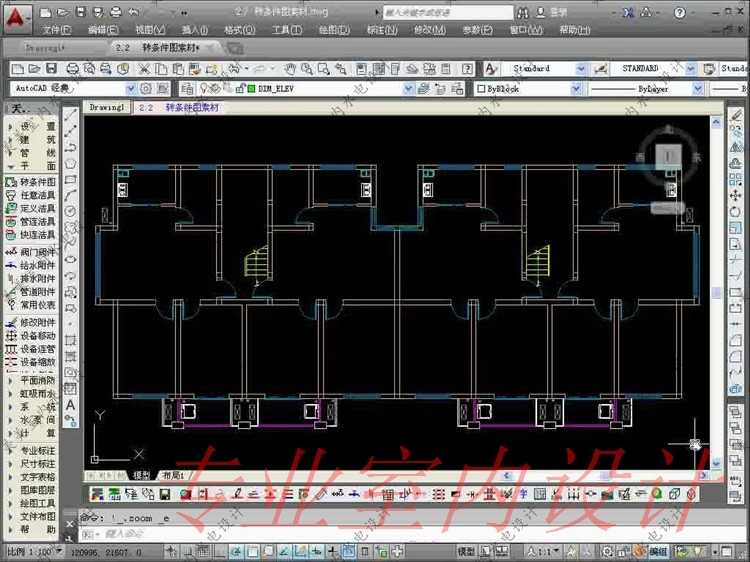Select the 管连洁具 pipe connection tool
The image size is (750, 562).
38,221
